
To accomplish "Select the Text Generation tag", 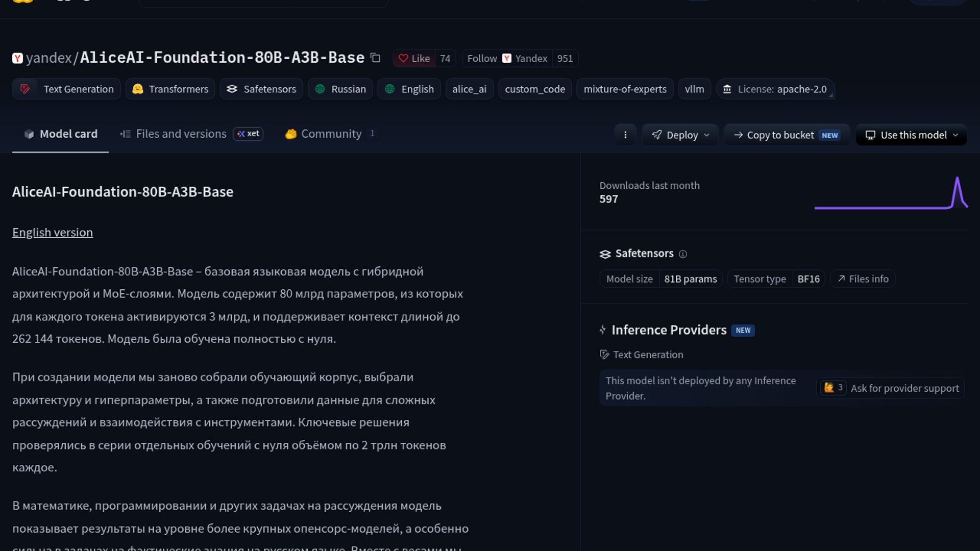I will 66,89.
